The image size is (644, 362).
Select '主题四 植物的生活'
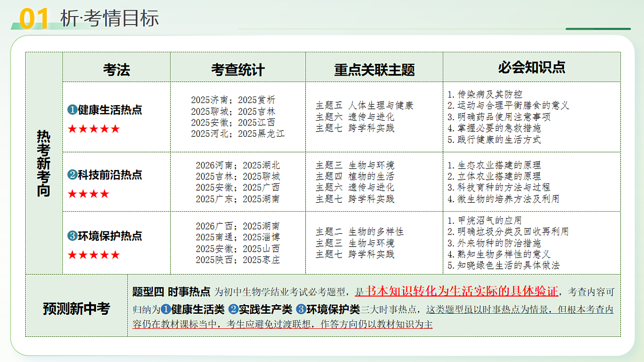tap(355, 176)
